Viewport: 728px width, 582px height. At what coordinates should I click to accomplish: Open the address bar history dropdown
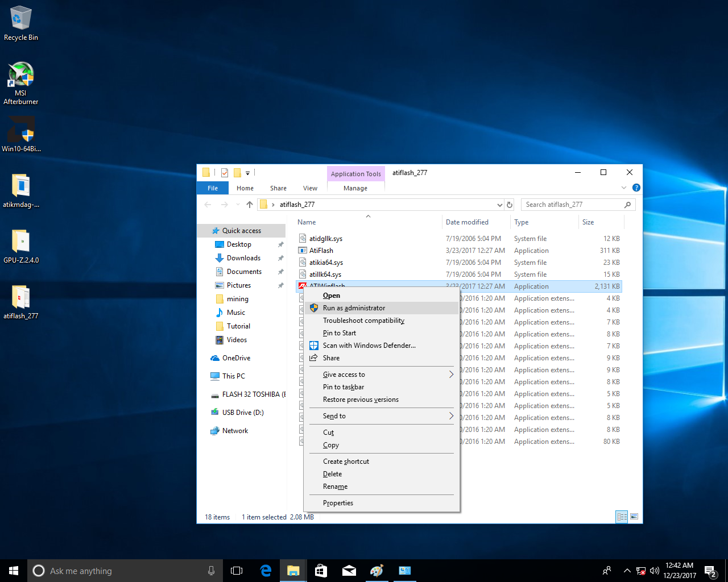(499, 205)
